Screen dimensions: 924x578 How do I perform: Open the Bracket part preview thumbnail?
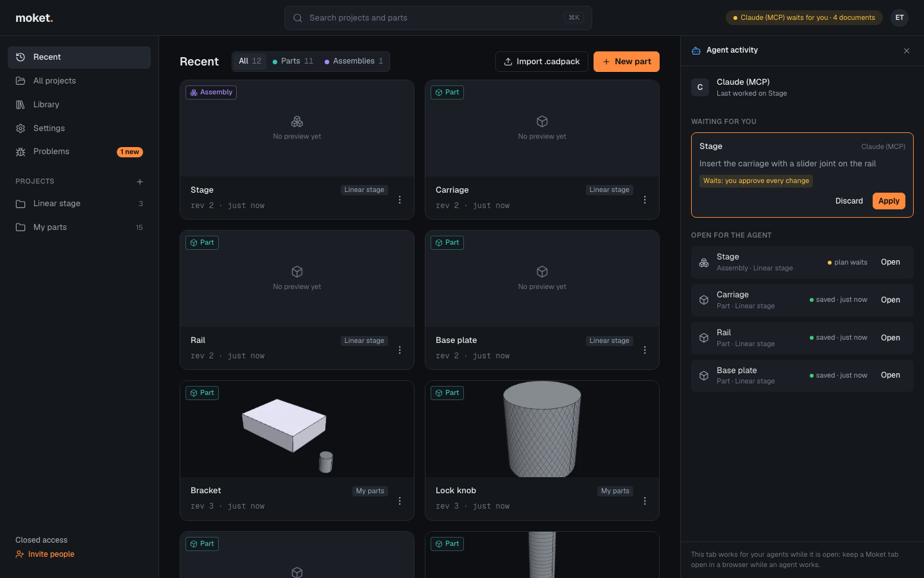tap(297, 429)
